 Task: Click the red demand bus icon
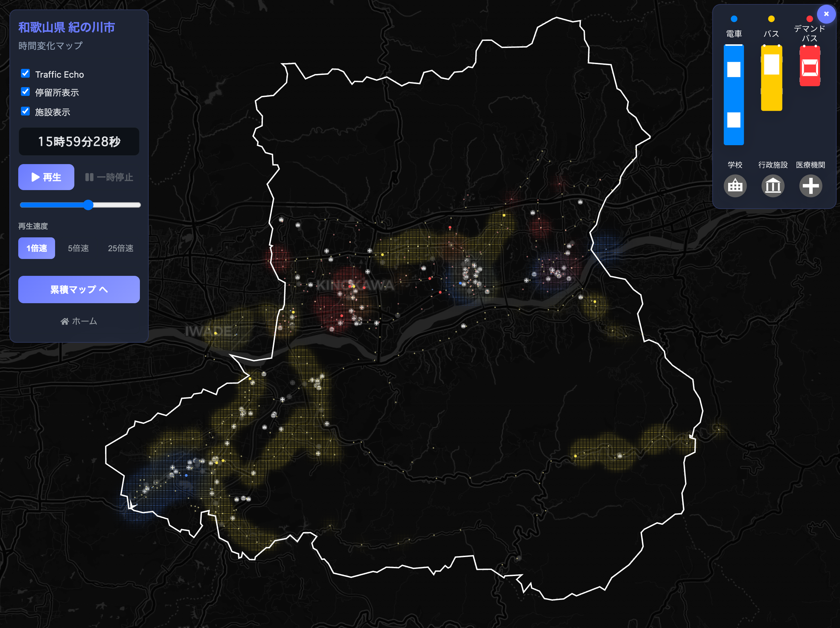[x=810, y=66]
